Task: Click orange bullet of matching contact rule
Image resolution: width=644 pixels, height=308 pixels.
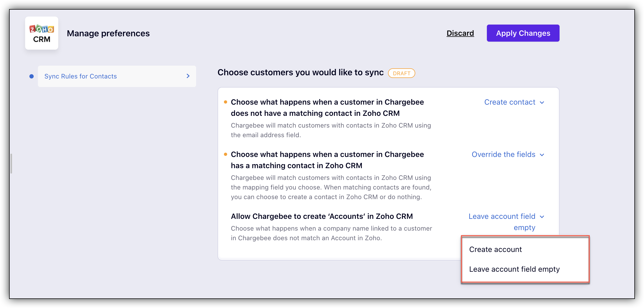Action: tap(226, 154)
